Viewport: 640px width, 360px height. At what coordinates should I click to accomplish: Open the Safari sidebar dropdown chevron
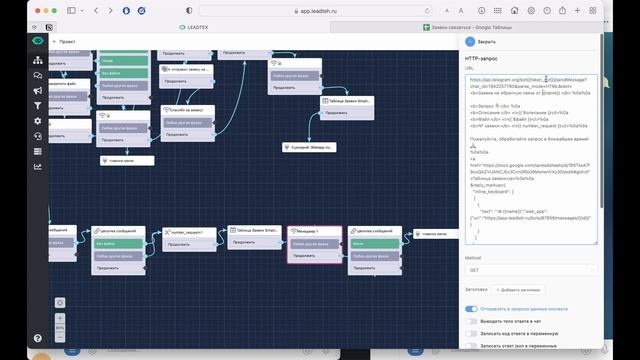coord(82,11)
